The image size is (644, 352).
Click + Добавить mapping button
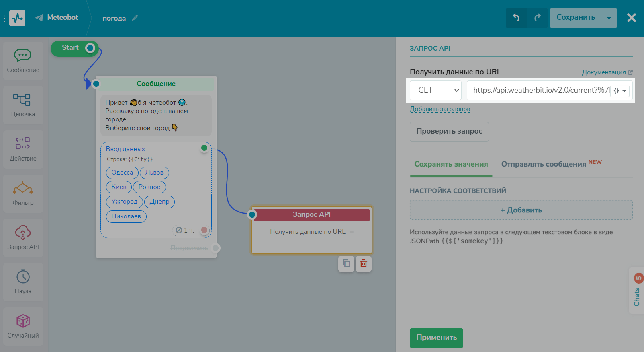(x=521, y=210)
